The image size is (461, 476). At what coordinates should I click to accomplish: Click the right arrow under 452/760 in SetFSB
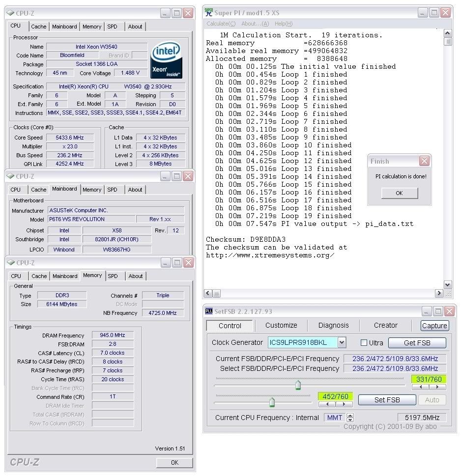(x=344, y=404)
